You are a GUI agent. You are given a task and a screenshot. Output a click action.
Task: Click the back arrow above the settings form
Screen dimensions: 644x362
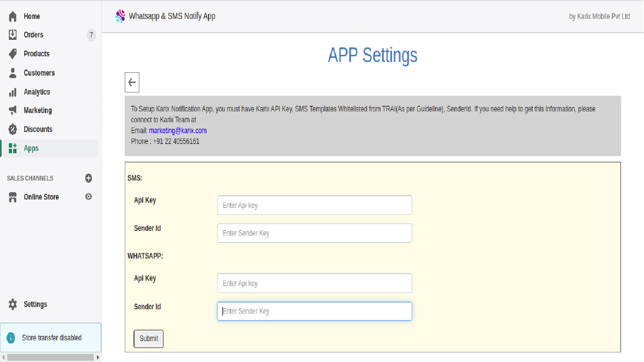click(132, 82)
